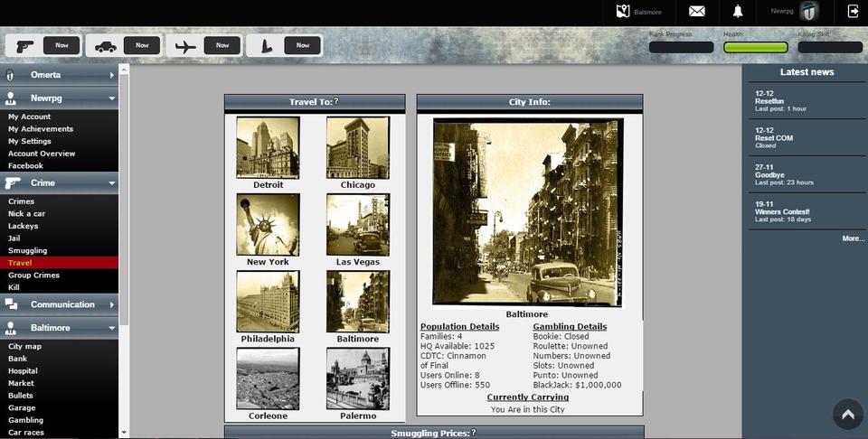Select the Philadelphia thumbnail
Screen dimensions: 868x439
tap(268, 301)
